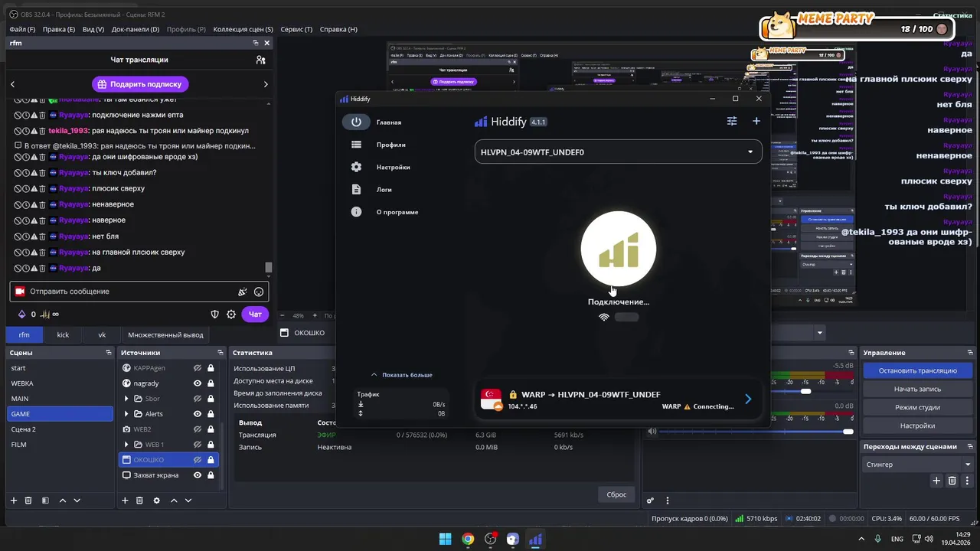Click Остановить трансляцию button
This screenshot has height=551, width=980.
(x=917, y=370)
